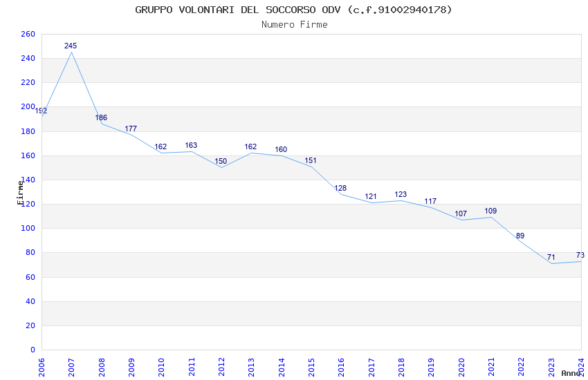Click the Anno axis label
Screen dimensions: 588x380
tap(571, 373)
